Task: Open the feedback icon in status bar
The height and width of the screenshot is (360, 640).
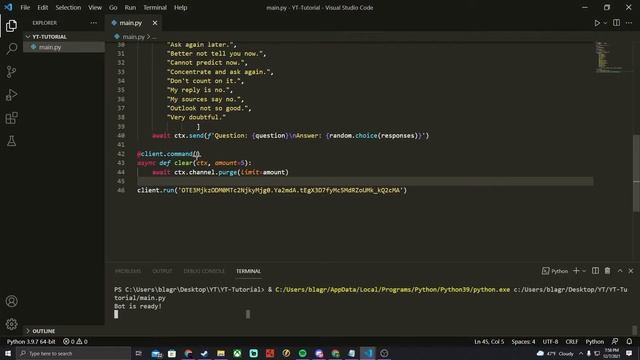Action: (615, 341)
